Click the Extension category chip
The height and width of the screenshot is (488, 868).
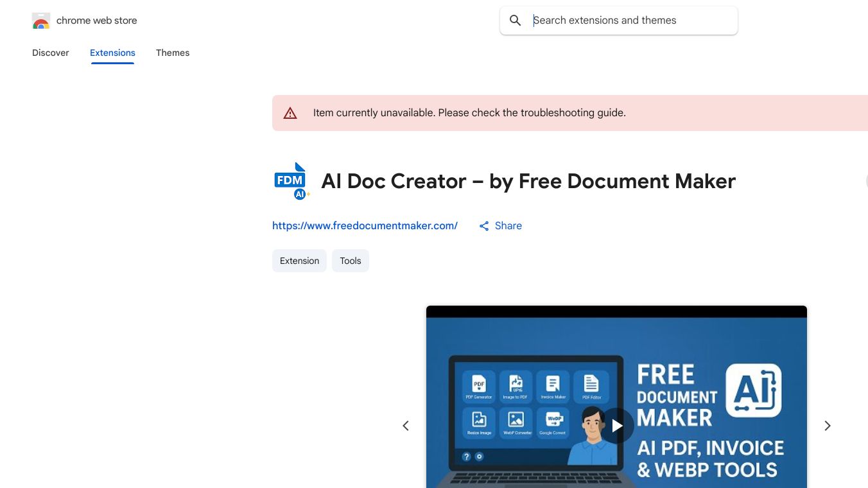click(x=299, y=261)
